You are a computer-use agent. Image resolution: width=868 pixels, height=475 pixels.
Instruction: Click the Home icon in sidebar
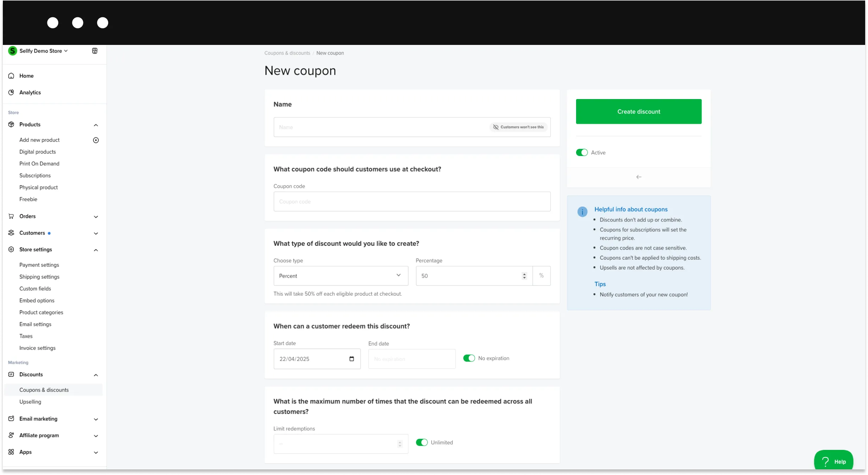pyautogui.click(x=11, y=76)
